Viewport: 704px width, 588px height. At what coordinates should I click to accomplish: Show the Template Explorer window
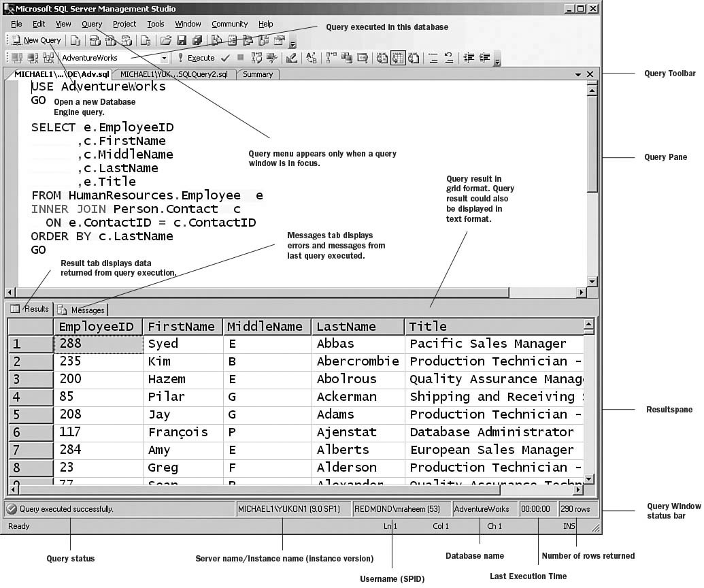[x=263, y=40]
